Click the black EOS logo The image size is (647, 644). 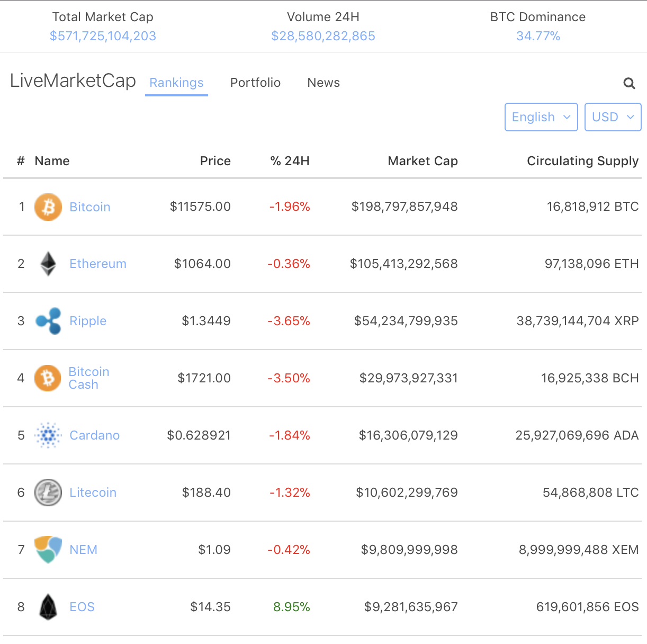48,607
